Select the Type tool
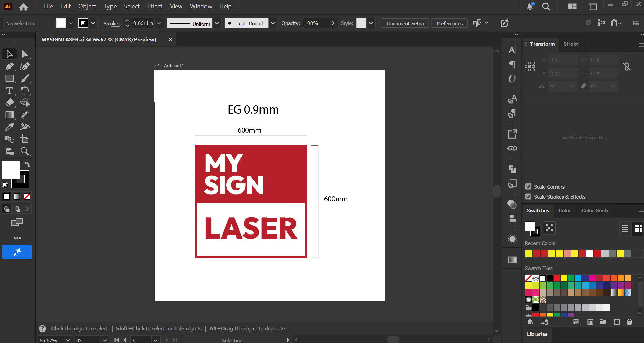Screen dimensions: 644x343 (x=9, y=91)
